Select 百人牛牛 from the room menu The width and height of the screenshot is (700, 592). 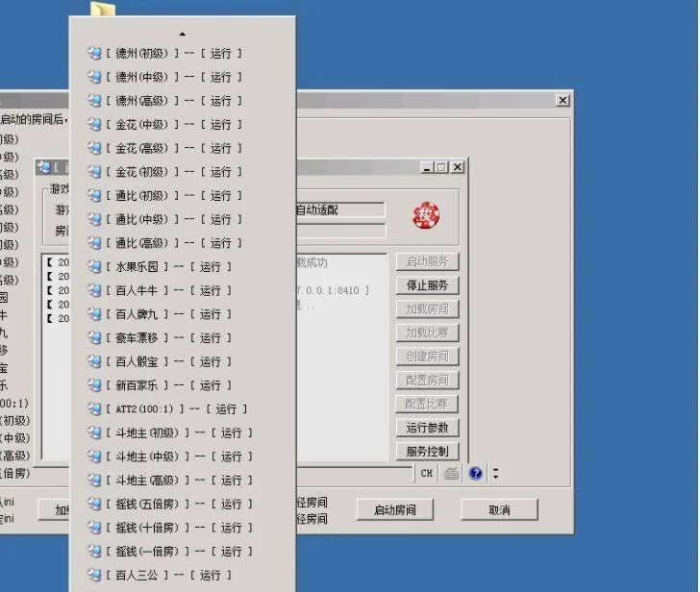click(x=168, y=290)
